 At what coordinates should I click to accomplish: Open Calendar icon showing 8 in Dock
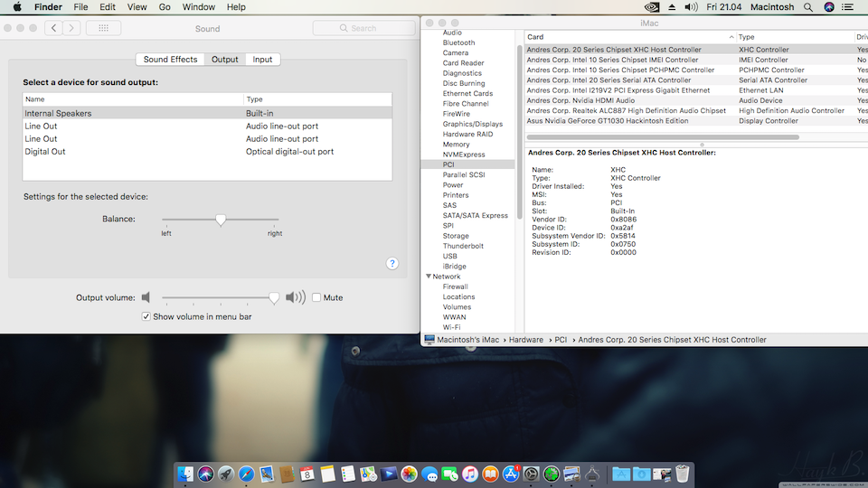pyautogui.click(x=307, y=474)
